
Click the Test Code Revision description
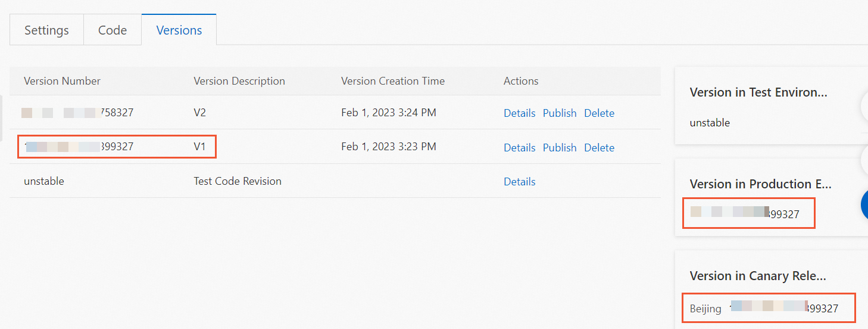tap(238, 181)
